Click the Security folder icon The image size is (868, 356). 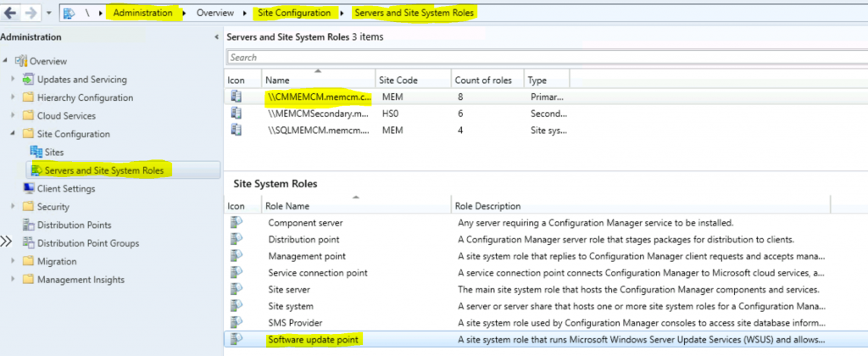(28, 207)
